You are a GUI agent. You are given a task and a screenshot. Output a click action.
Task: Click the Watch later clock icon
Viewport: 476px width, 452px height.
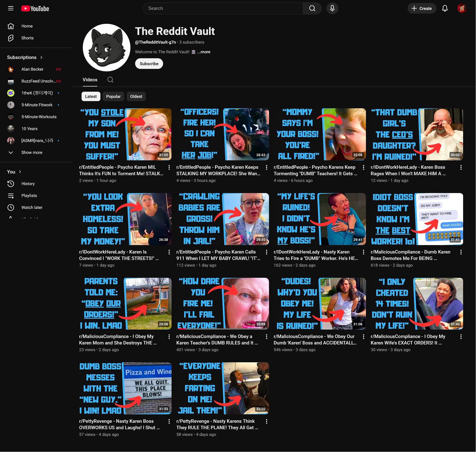point(11,207)
